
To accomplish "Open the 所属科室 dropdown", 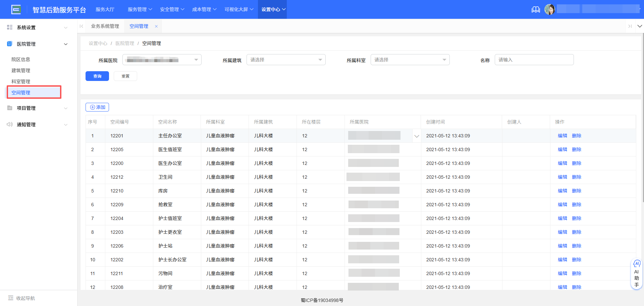I will coord(410,60).
